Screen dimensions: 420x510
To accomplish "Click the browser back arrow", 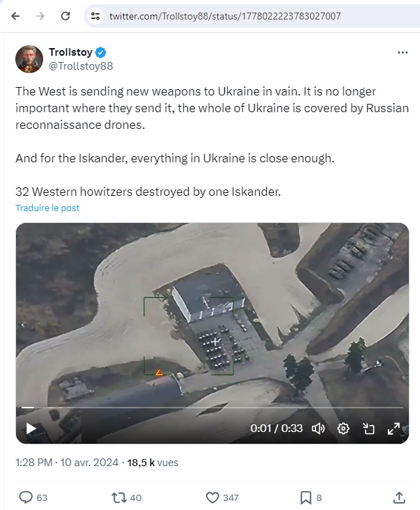I will click(x=15, y=16).
